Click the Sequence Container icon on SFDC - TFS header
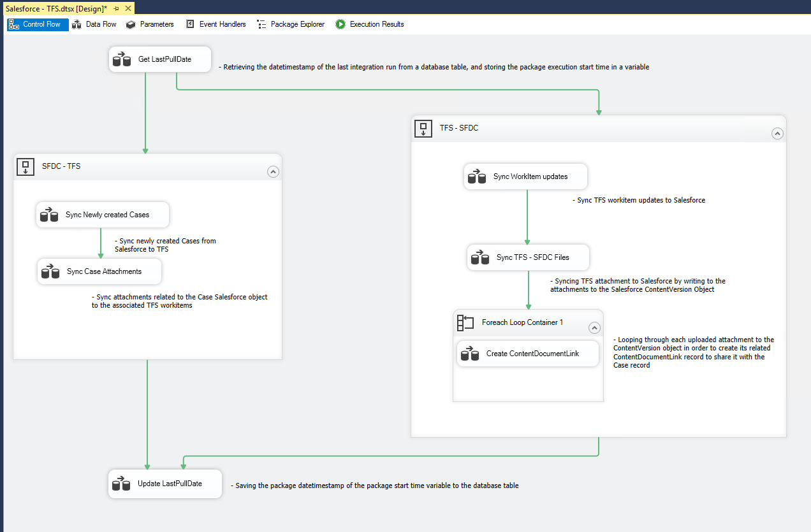Screen dimensions: 811x532 pos(25,166)
